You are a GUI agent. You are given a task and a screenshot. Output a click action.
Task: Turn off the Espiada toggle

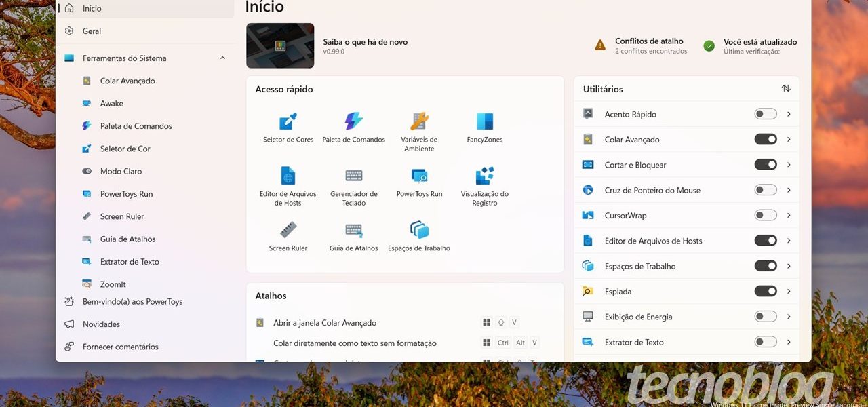[x=766, y=291]
